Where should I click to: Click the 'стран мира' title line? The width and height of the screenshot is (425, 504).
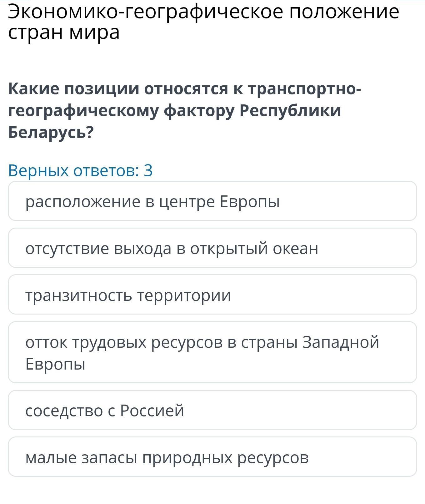(x=64, y=32)
